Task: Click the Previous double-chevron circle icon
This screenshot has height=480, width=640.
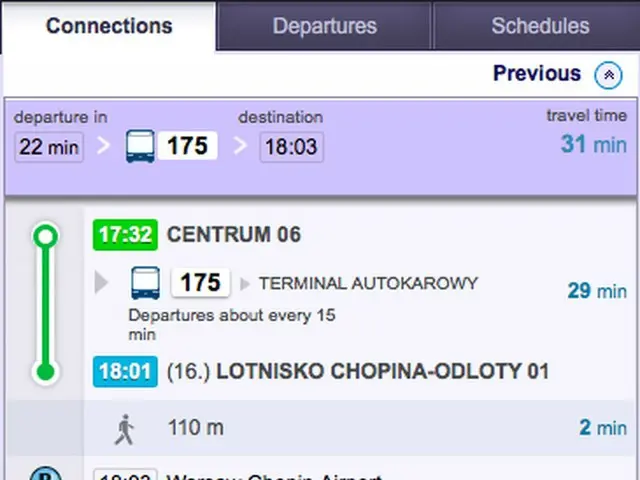Action: click(x=608, y=75)
